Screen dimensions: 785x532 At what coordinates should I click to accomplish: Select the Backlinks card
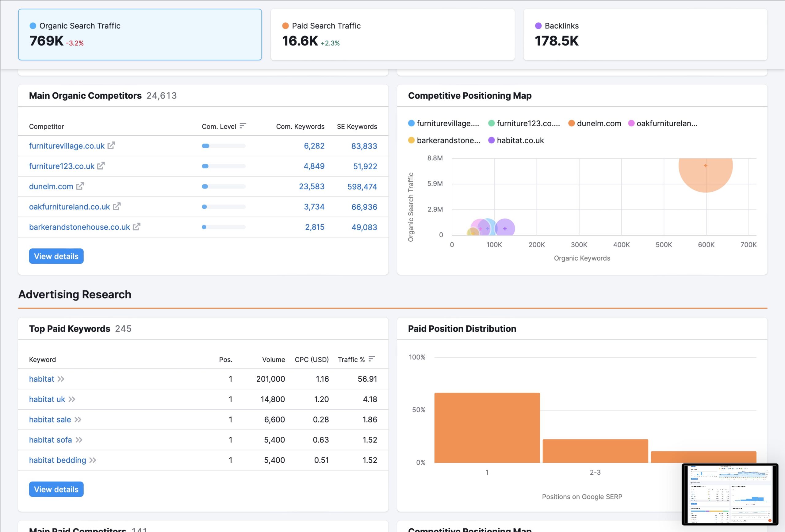pos(645,34)
